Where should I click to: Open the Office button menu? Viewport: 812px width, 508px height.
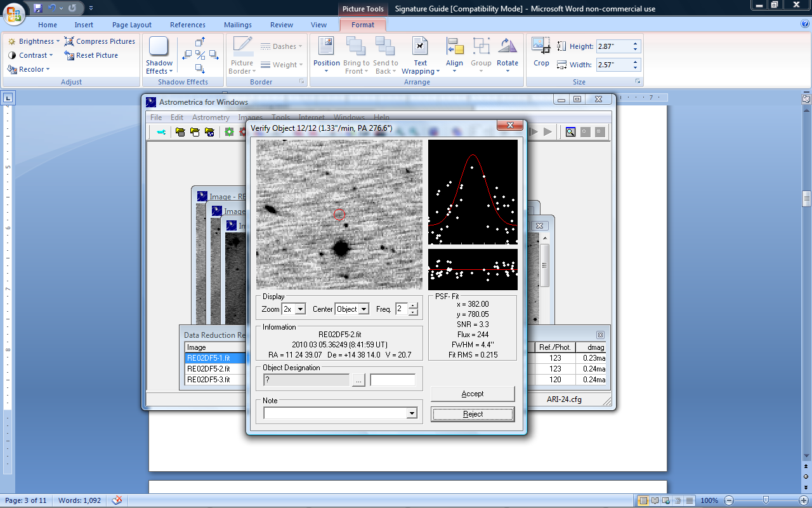pos(14,14)
